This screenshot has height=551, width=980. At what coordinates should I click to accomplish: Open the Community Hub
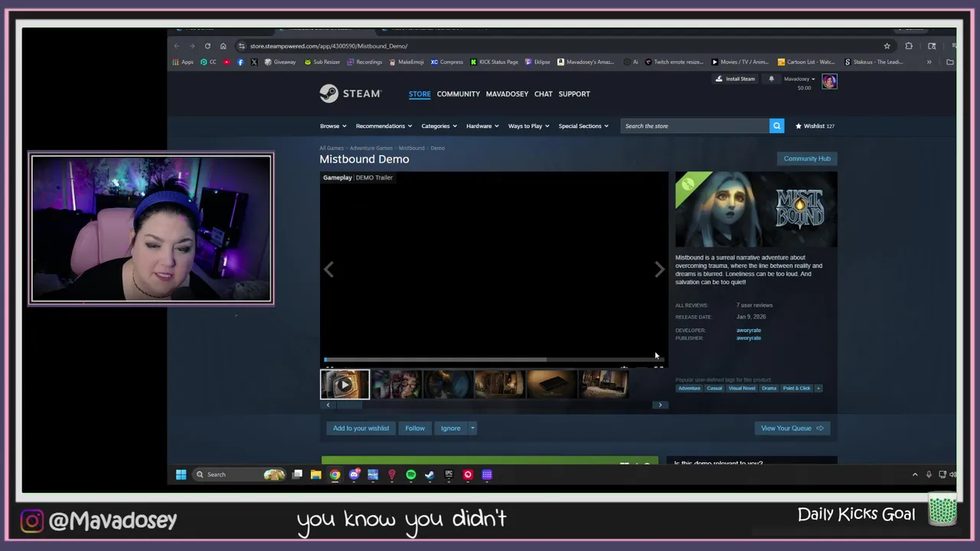pos(807,158)
